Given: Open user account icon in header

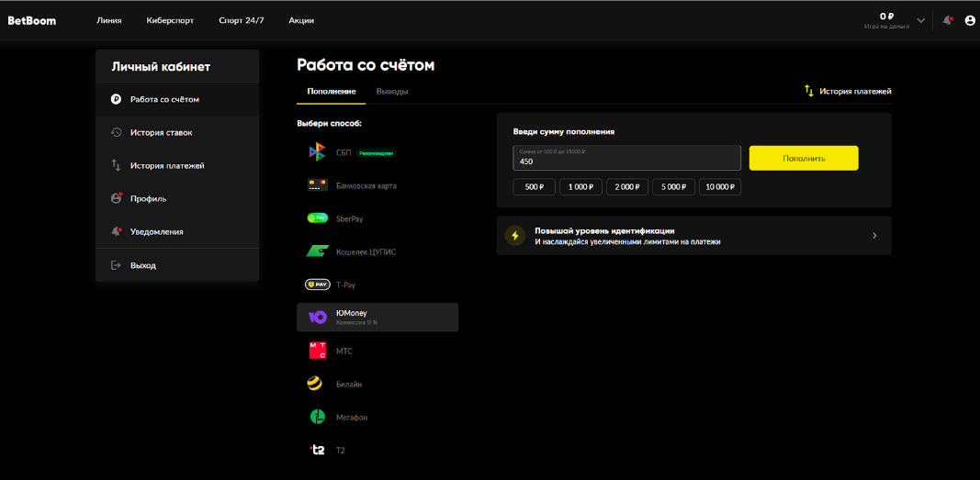Looking at the screenshot, I should pyautogui.click(x=970, y=20).
